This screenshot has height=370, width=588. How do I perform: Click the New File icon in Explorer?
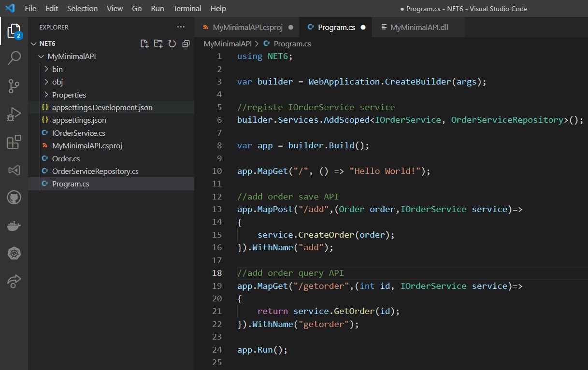(x=144, y=43)
